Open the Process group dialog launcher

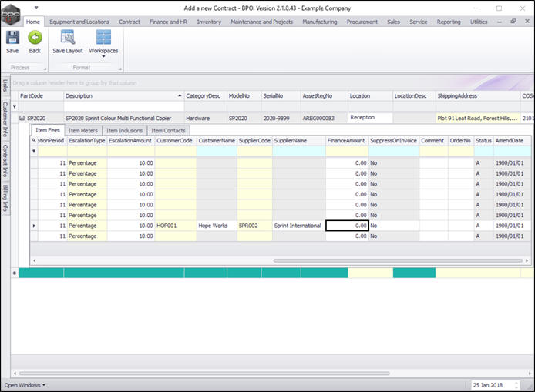point(45,69)
